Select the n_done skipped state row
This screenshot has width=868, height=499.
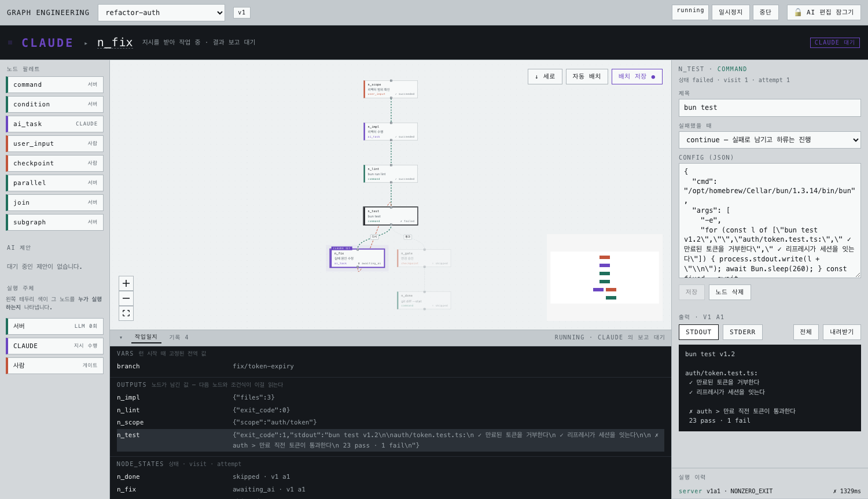pos(391,477)
